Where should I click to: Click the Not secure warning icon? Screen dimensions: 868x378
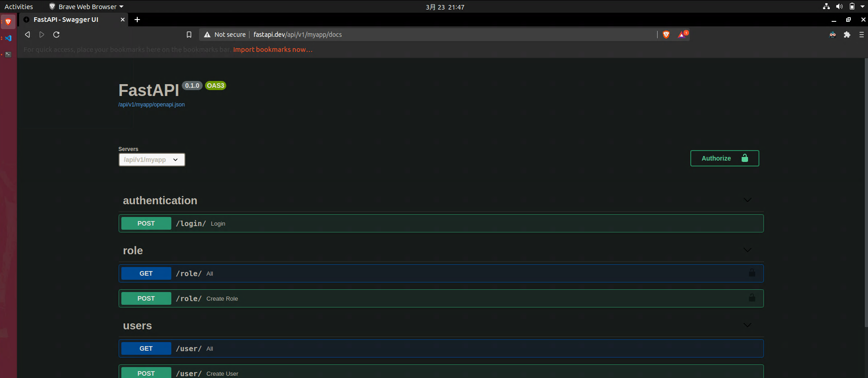pyautogui.click(x=207, y=35)
